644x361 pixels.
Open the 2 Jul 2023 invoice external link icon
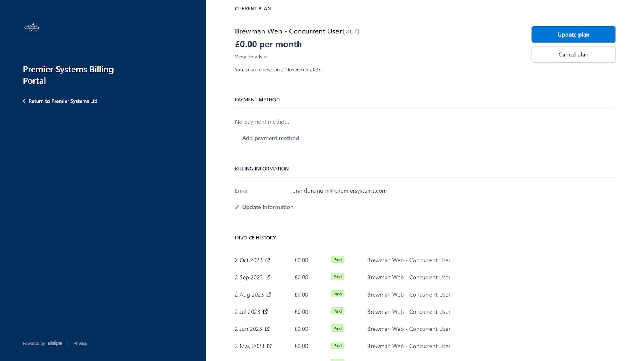[x=265, y=311]
